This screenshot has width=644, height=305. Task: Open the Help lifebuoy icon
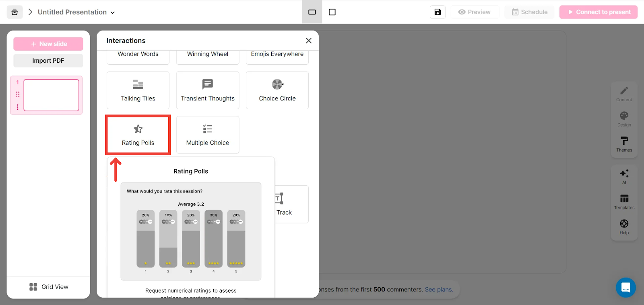click(x=624, y=227)
